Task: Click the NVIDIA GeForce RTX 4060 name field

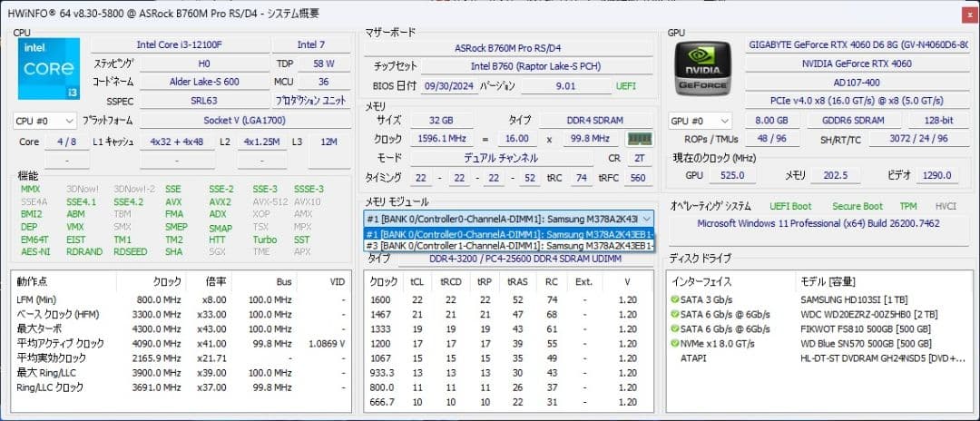Action: 857,64
